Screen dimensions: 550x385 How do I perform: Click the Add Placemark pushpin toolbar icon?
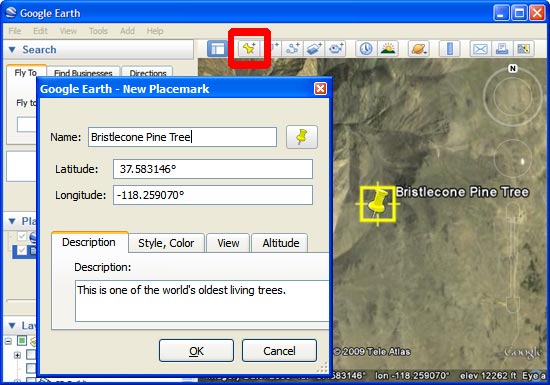249,48
